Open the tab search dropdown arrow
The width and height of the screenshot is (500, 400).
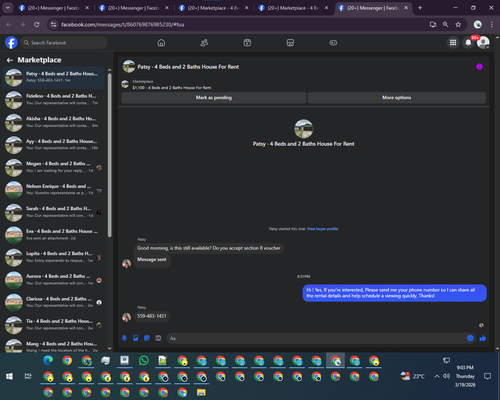(7, 8)
